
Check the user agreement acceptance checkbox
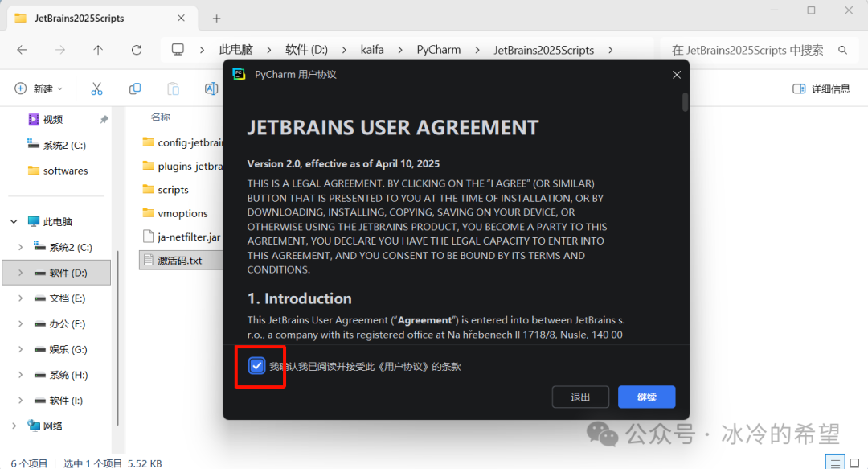(256, 366)
